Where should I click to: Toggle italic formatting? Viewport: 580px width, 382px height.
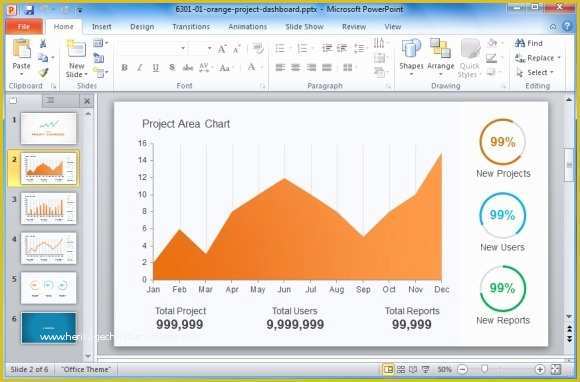[140, 68]
